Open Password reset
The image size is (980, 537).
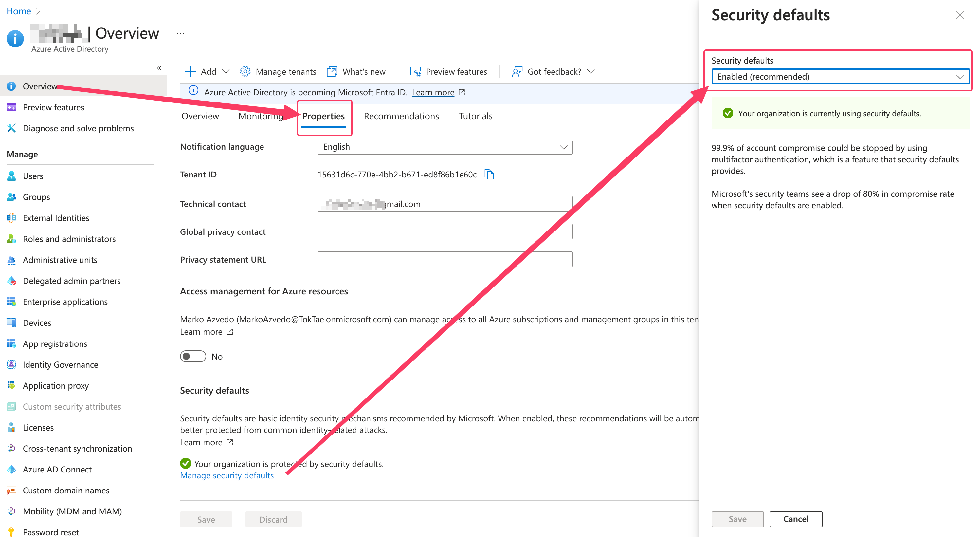(x=50, y=531)
